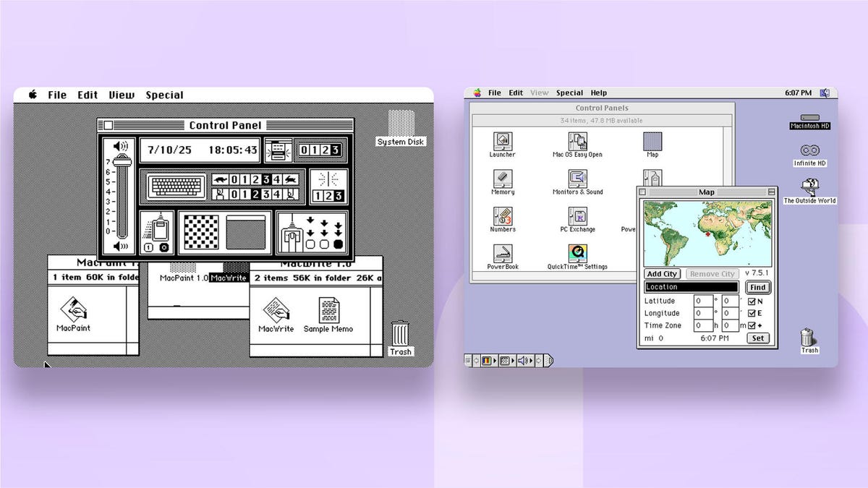Select the Infinite HD desktop icon

click(x=809, y=150)
